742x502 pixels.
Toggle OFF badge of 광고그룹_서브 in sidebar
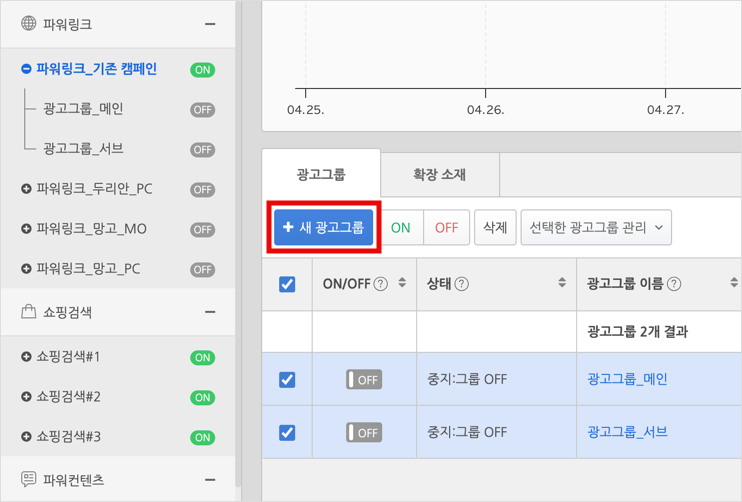[x=203, y=150]
